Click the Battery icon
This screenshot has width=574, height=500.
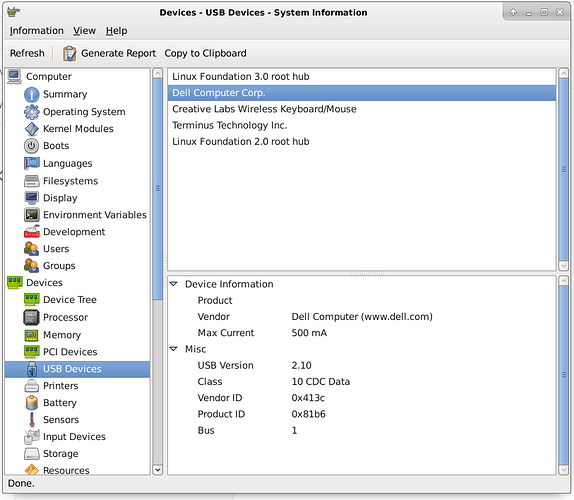(32, 403)
